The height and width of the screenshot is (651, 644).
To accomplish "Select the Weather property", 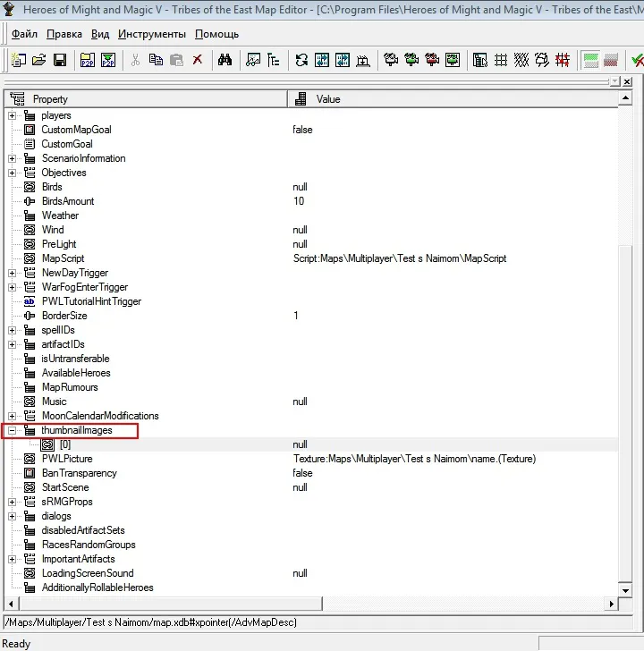I will click(x=60, y=216).
